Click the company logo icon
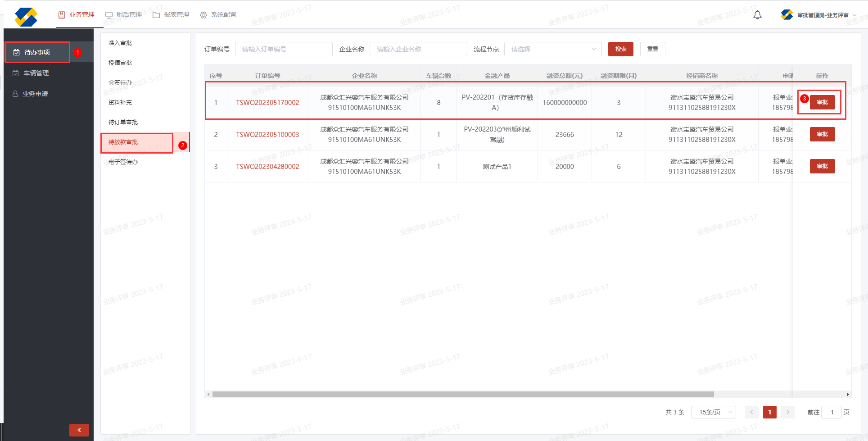 (26, 17)
